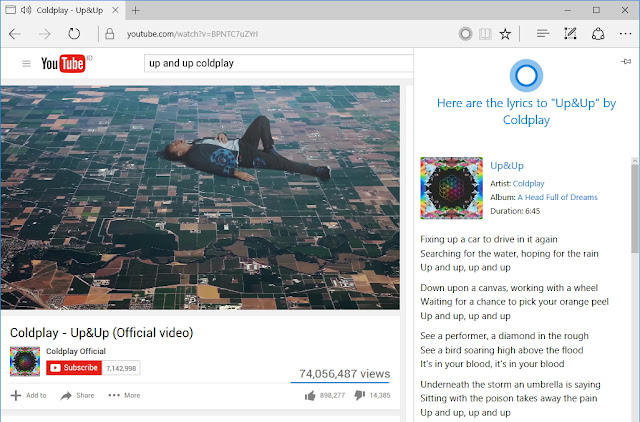Go back using the browser back arrow
The height and width of the screenshot is (422, 640).
click(x=15, y=34)
